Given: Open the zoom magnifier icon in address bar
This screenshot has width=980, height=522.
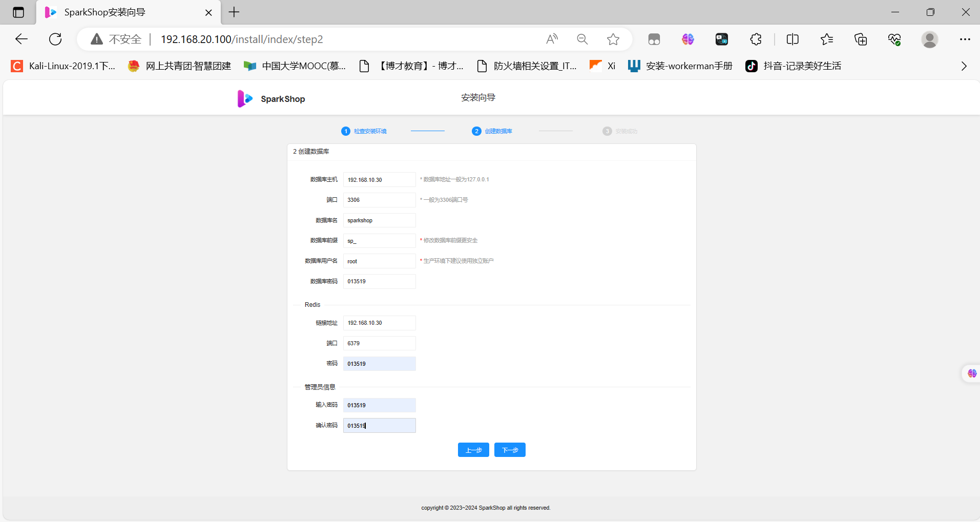Looking at the screenshot, I should tap(582, 39).
